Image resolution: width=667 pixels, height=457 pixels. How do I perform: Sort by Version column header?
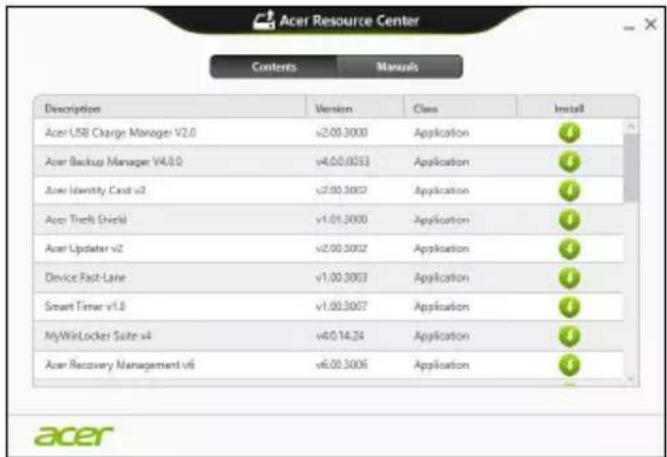354,108
